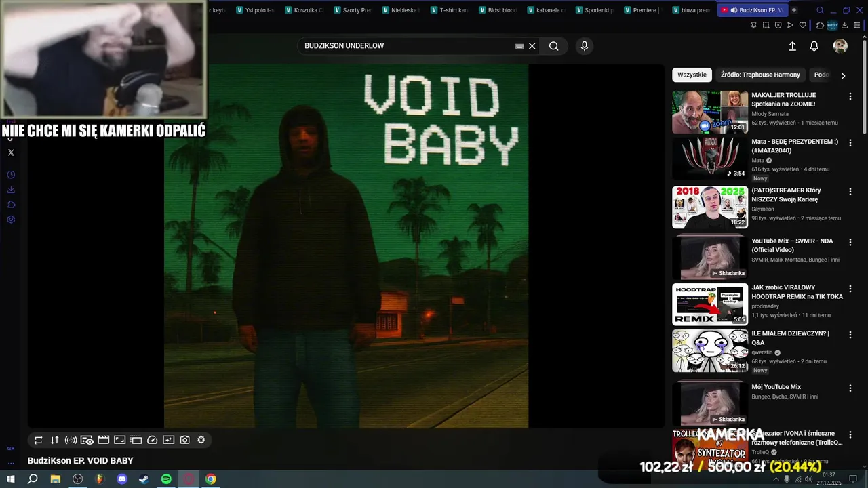
Task: Open options for Mój YouTube Mix
Action: pos(850,388)
